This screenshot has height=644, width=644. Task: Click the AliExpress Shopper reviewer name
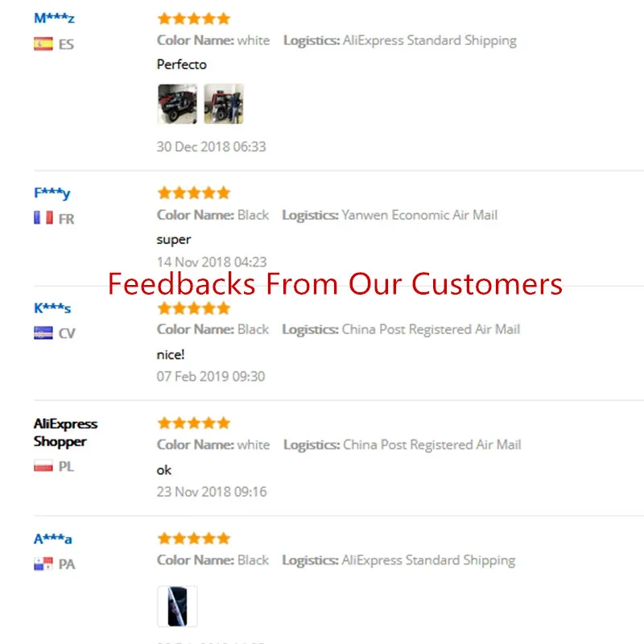click(65, 432)
